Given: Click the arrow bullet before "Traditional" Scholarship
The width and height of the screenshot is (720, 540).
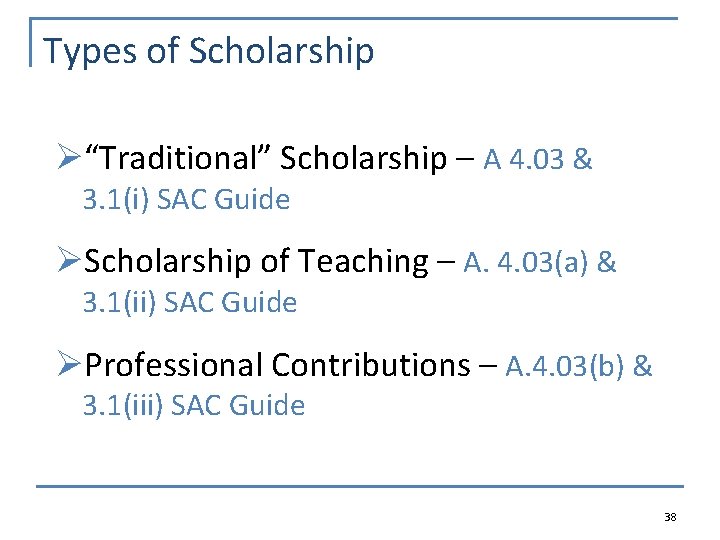Looking at the screenshot, I should point(70,158).
